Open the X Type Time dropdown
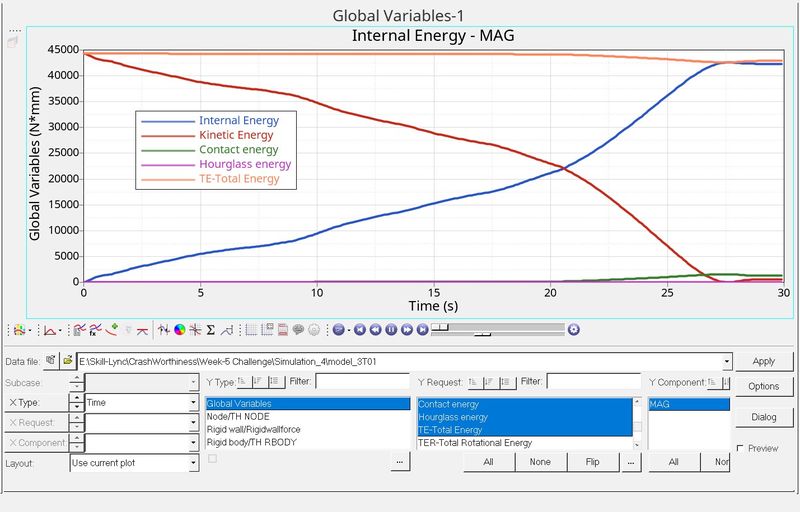 pyautogui.click(x=193, y=402)
